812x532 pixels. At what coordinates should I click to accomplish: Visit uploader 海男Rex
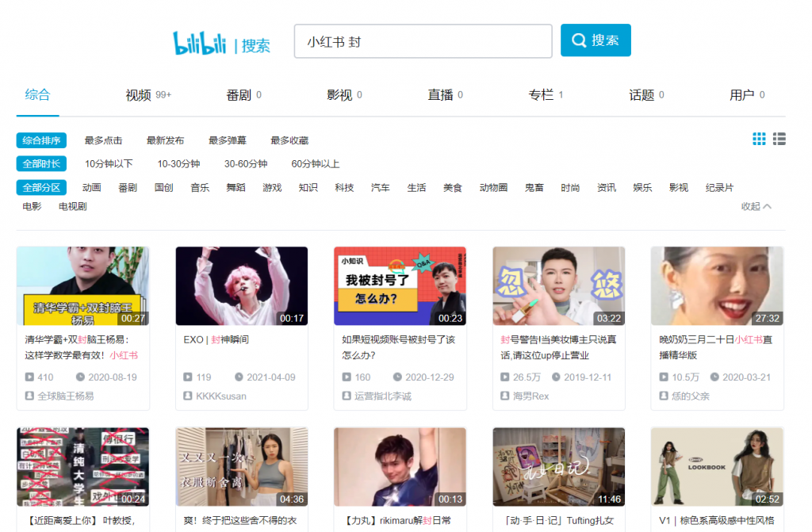point(530,396)
